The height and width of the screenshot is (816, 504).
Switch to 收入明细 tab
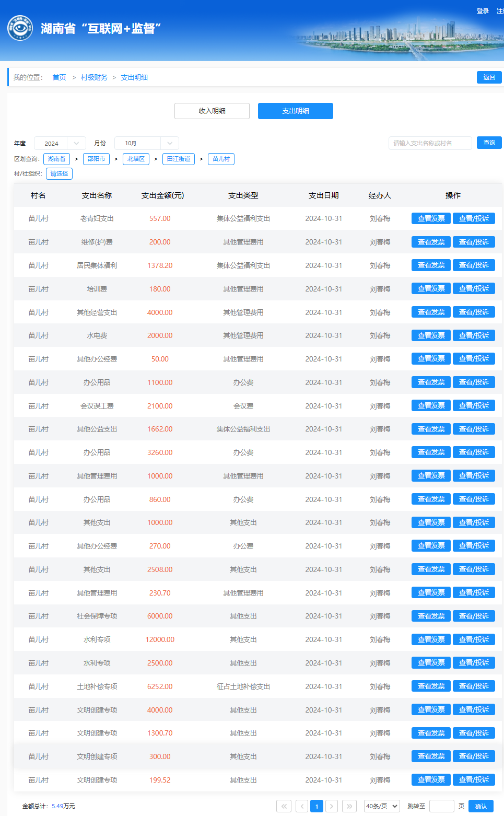(x=212, y=111)
